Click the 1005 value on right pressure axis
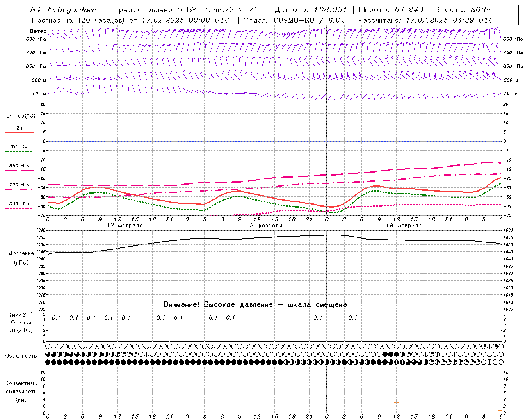 [508, 309]
